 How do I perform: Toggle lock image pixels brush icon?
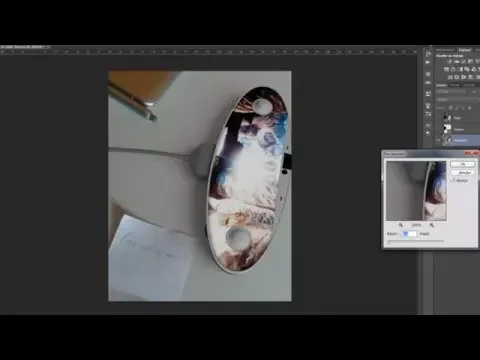(x=457, y=108)
